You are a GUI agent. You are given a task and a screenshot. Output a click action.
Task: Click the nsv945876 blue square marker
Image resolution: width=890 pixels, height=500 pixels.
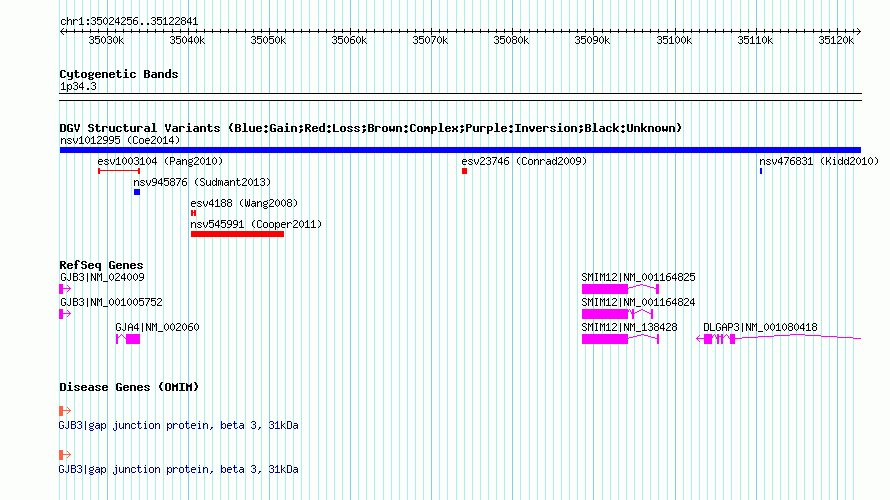coord(137,192)
